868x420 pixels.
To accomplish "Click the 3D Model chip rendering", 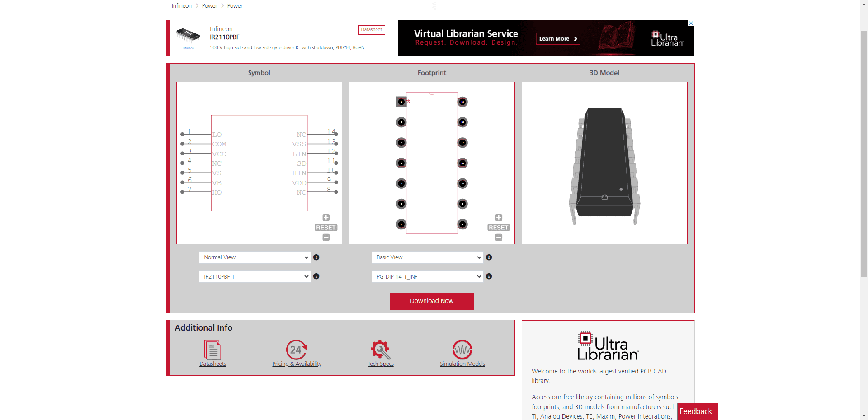I will (604, 166).
